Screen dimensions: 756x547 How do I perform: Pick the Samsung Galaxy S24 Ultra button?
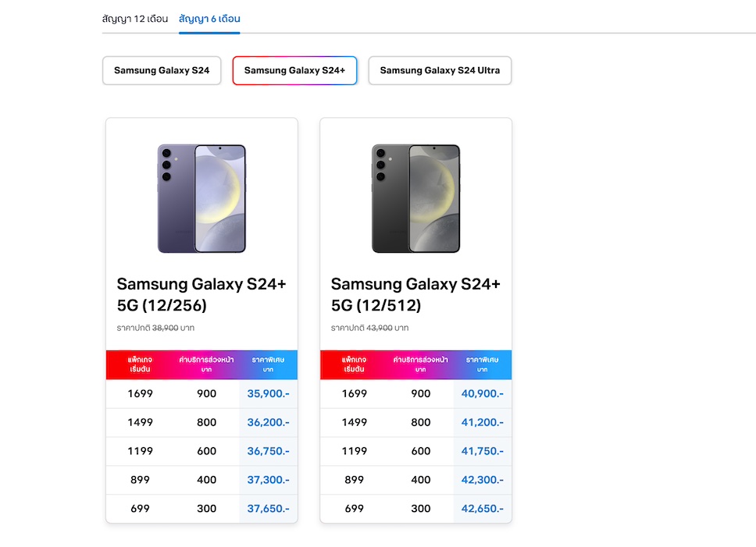tap(440, 70)
